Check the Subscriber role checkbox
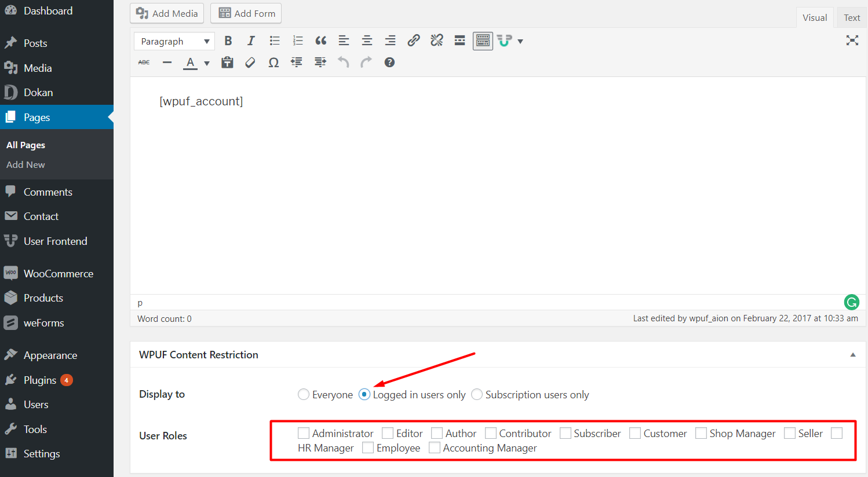 [x=566, y=433]
